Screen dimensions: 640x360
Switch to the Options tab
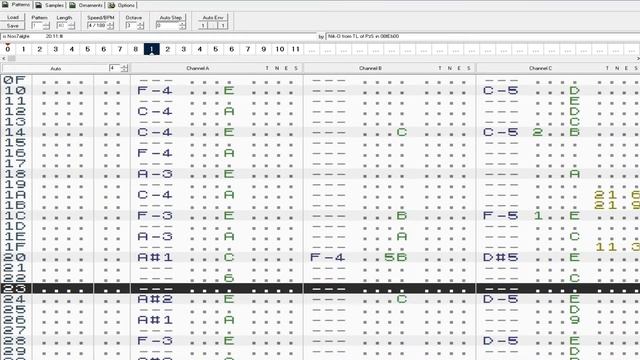click(122, 5)
